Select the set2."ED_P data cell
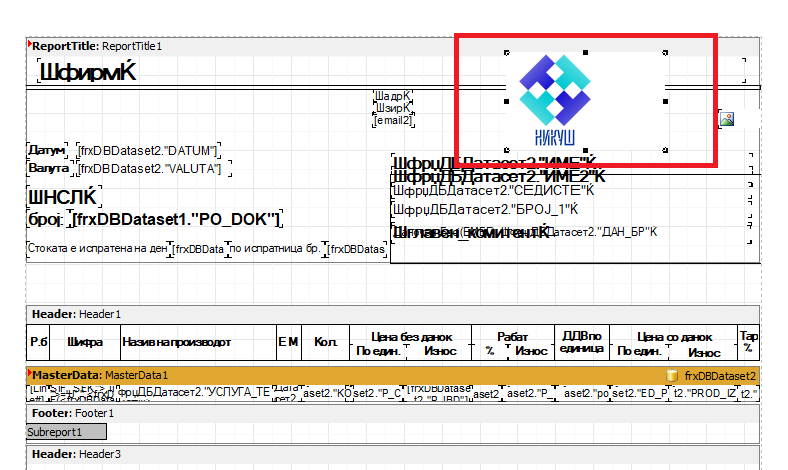Image resolution: width=788 pixels, height=470 pixels. 640,393
